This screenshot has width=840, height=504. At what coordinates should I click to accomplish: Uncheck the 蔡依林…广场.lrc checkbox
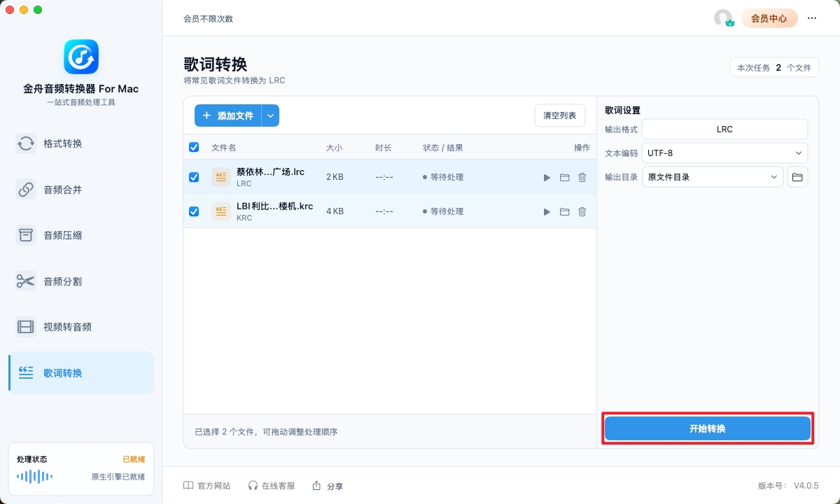[194, 177]
